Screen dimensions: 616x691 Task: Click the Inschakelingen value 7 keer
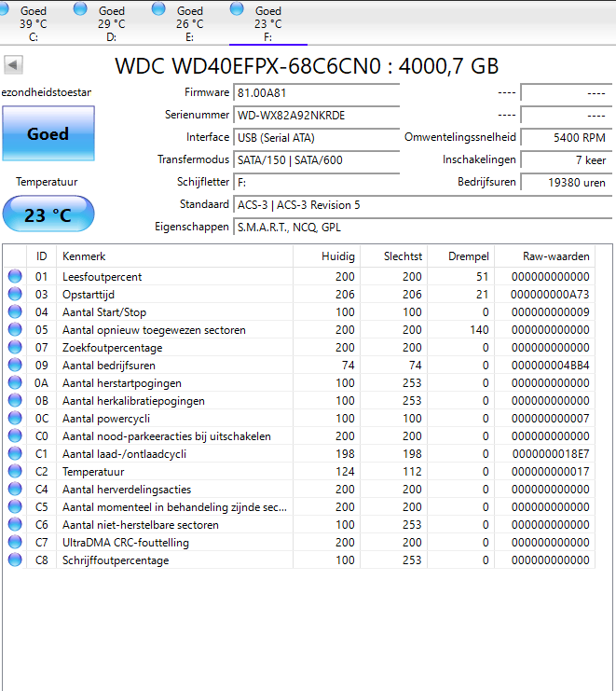567,160
